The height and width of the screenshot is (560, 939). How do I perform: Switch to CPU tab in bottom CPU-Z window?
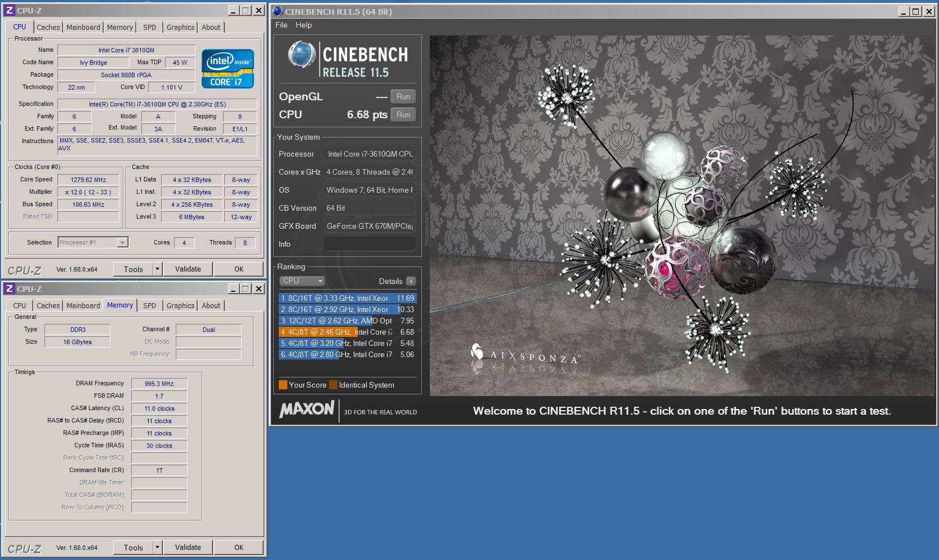point(20,305)
